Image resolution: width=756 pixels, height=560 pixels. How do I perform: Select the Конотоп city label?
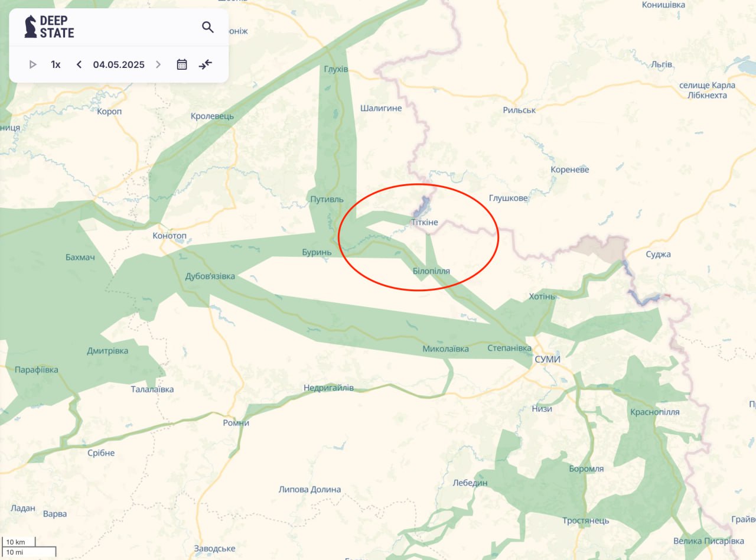tap(170, 236)
